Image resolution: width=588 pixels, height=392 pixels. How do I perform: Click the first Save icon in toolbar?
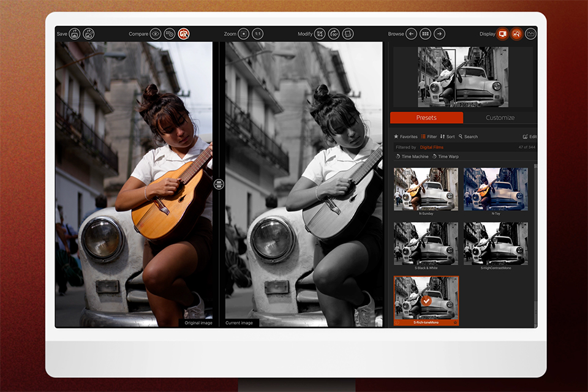click(74, 34)
